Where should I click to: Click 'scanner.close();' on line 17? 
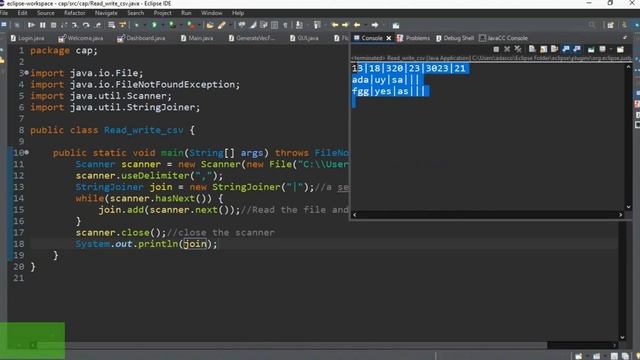tap(121, 233)
